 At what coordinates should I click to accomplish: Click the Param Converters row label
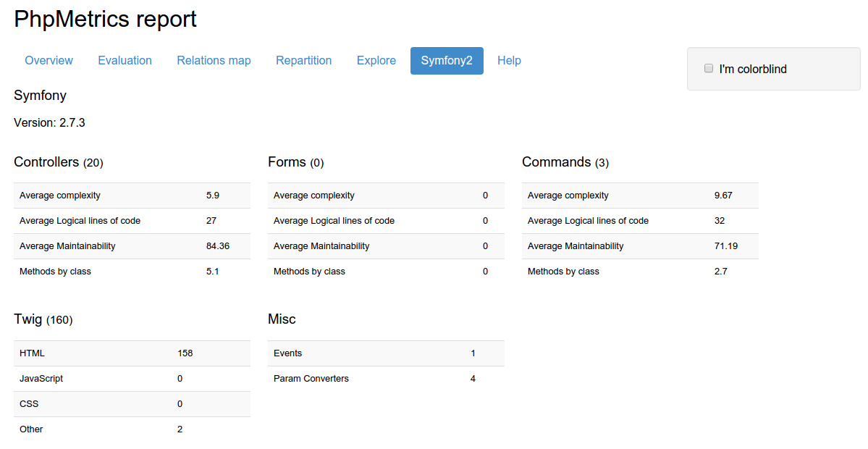[311, 379]
